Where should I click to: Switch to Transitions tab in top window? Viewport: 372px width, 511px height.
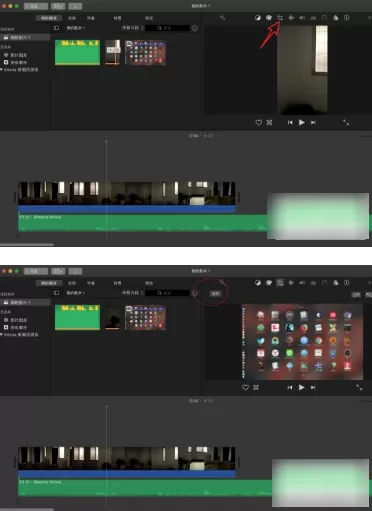[149, 18]
